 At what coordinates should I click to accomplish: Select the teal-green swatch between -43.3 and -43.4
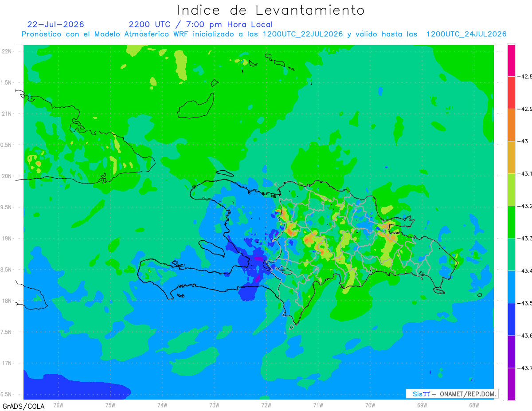point(511,254)
